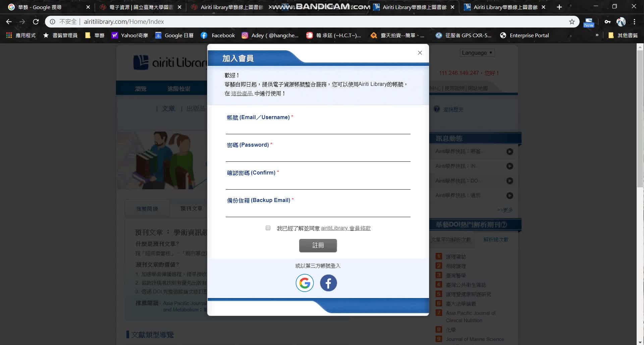This screenshot has width=644, height=345.
Task: Open the 其他書籤 folder
Action: (623, 35)
